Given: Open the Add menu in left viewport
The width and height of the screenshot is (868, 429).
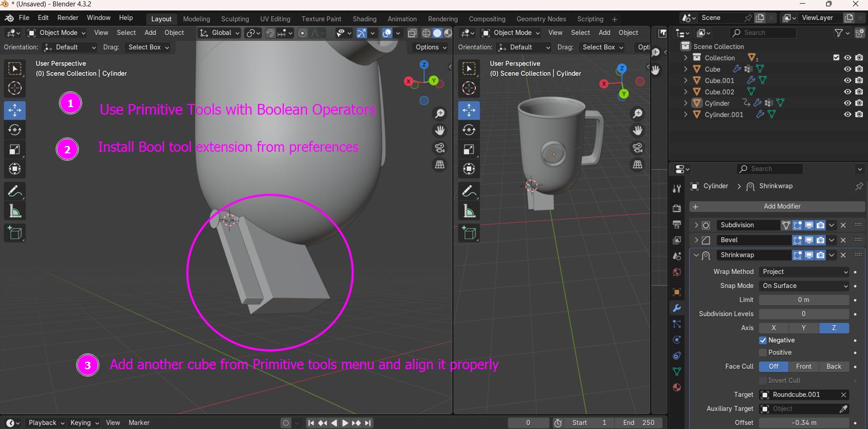Looking at the screenshot, I should click(150, 33).
